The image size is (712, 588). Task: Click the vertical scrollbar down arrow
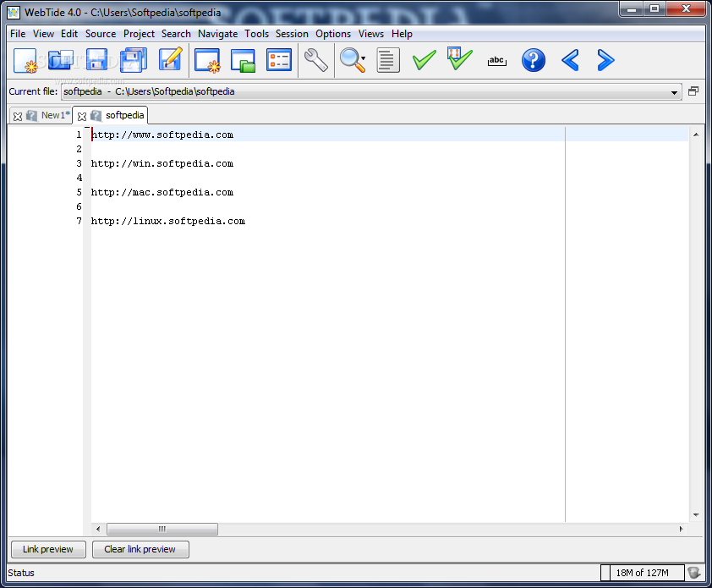(696, 515)
